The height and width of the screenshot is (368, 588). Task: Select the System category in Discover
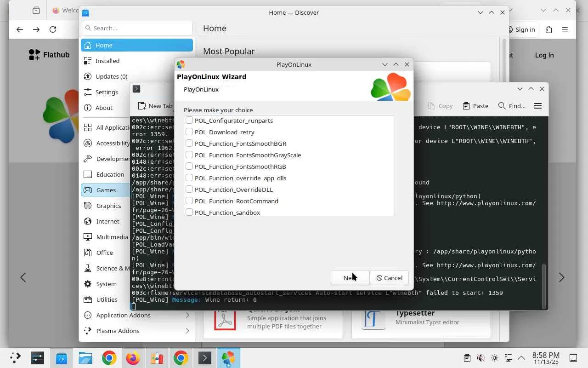[x=106, y=284]
